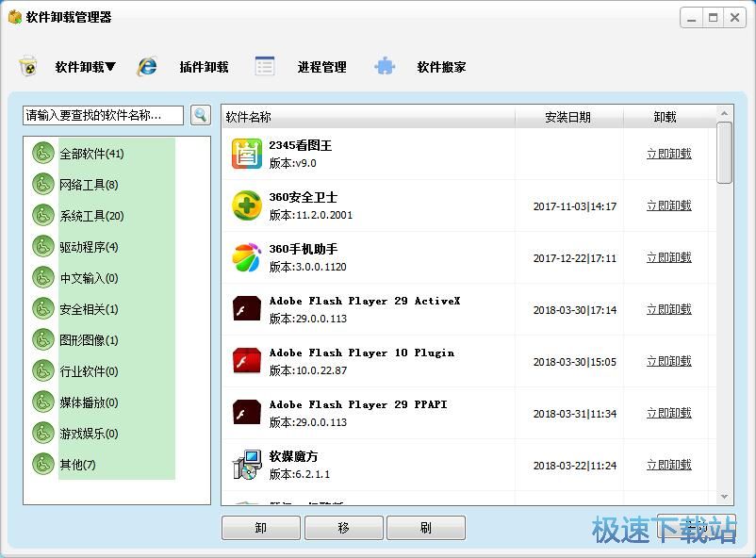Select 其他(7) category
The image size is (756, 558).
pos(77,465)
